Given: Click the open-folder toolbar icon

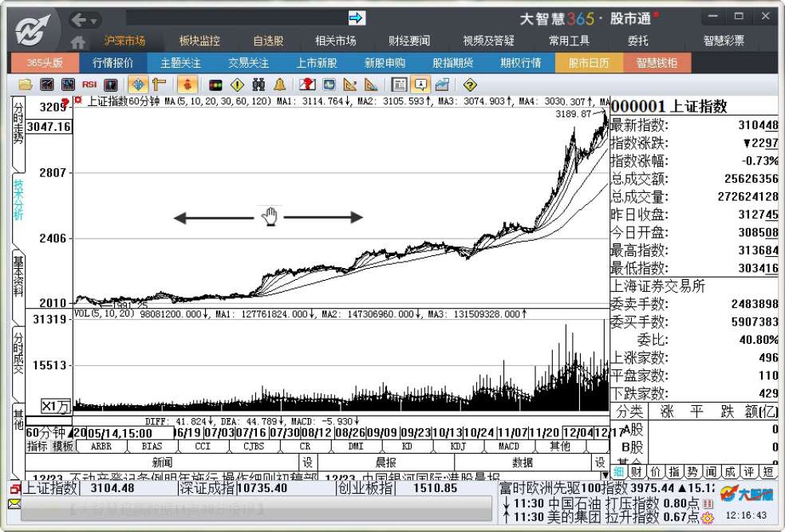Looking at the screenshot, I should (25, 85).
